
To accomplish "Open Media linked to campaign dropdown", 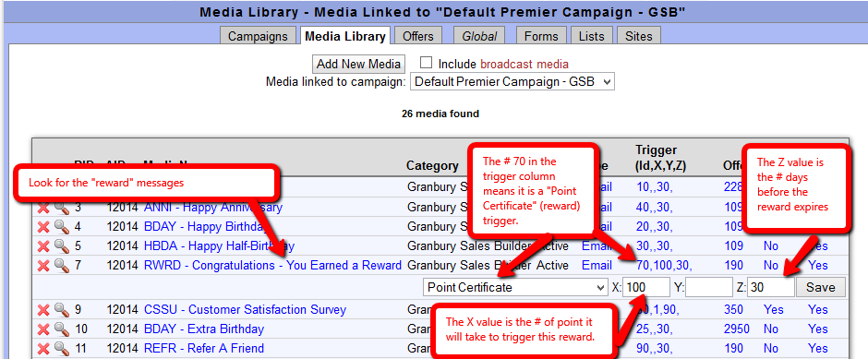I will point(512,82).
